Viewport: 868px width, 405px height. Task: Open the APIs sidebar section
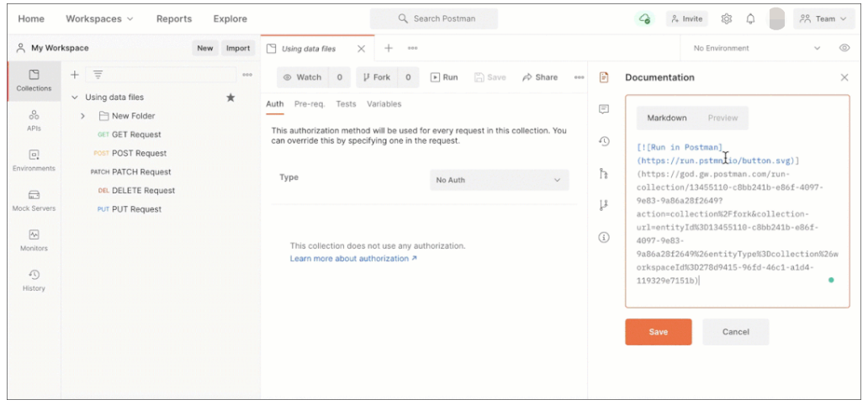click(34, 120)
